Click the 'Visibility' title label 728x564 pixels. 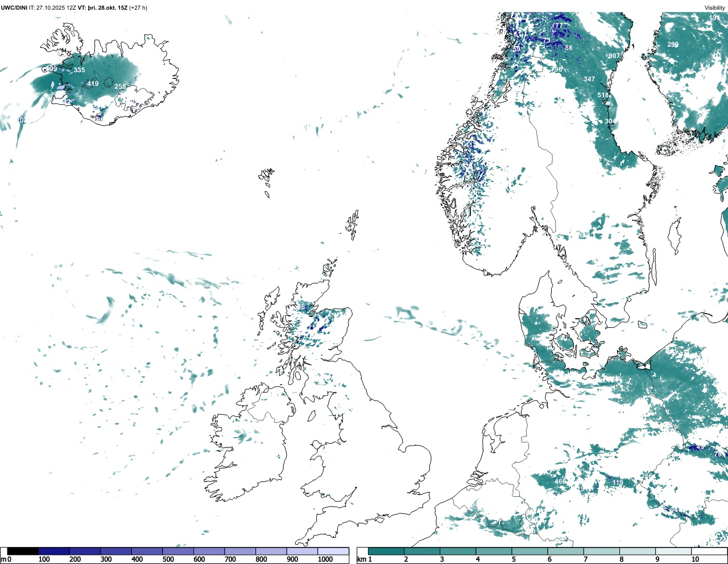coord(715,8)
